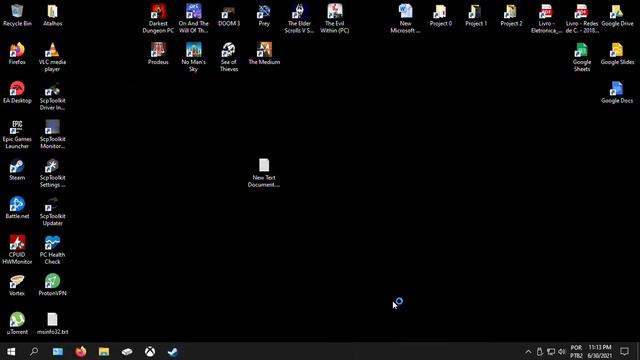Open taskbar Search
Viewport: 640px width, 360px height.
pos(34,351)
